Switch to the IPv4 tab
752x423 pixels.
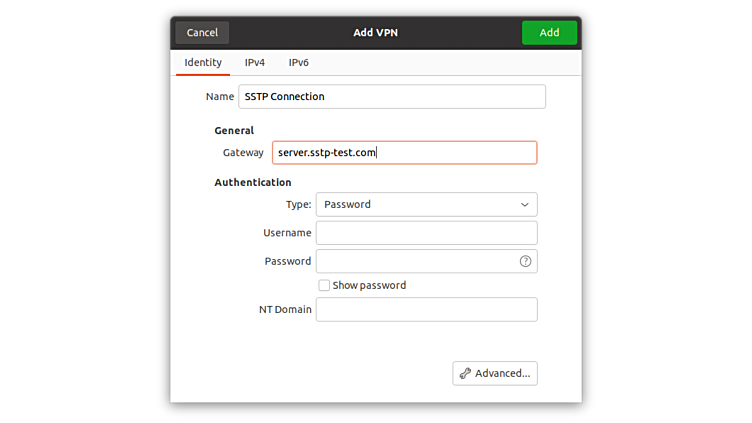pos(255,62)
